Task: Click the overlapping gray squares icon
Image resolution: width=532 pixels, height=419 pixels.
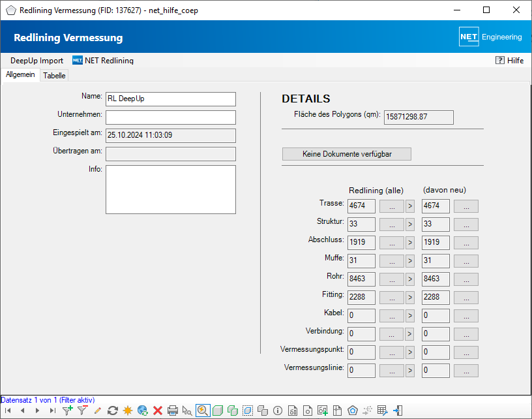Action: pyautogui.click(x=263, y=411)
